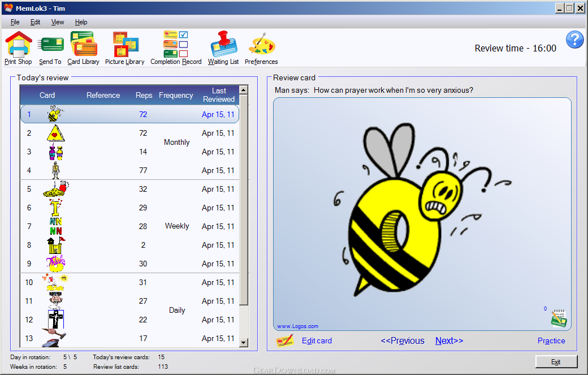Click the Review time - 16:00 text

tap(516, 49)
